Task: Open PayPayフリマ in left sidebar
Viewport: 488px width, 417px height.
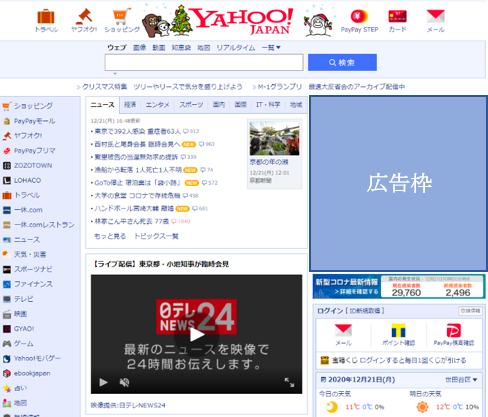Action: coord(35,151)
